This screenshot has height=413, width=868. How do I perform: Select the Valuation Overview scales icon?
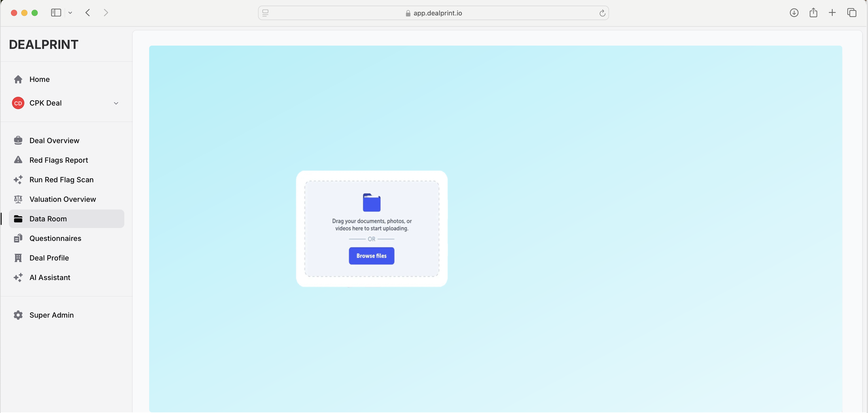coord(18,199)
